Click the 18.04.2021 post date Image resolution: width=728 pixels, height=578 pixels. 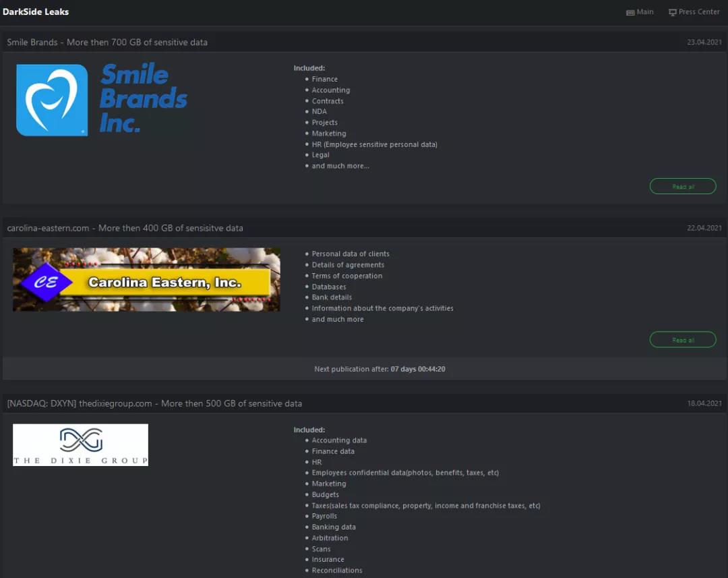(x=704, y=403)
